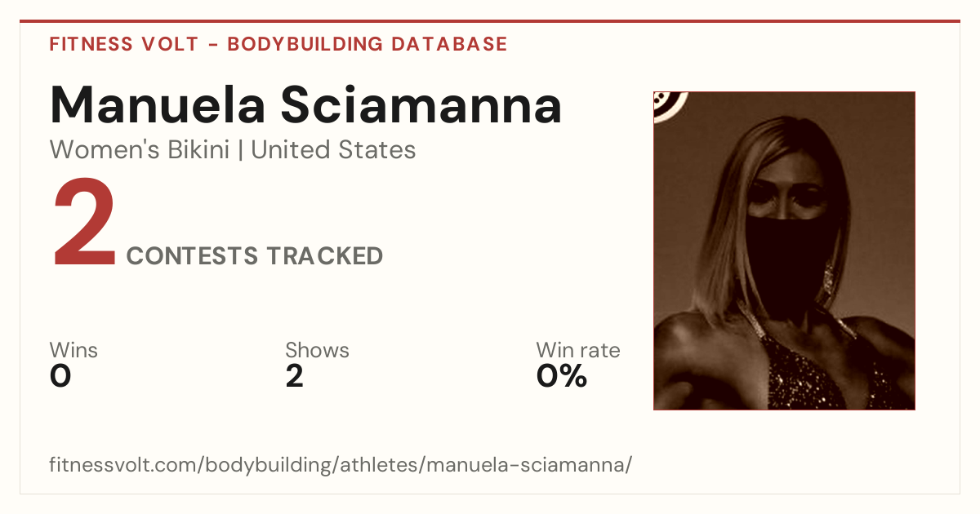Click the circular emblem in photo corner
Screen dimensions: 980x514
[x=670, y=105]
